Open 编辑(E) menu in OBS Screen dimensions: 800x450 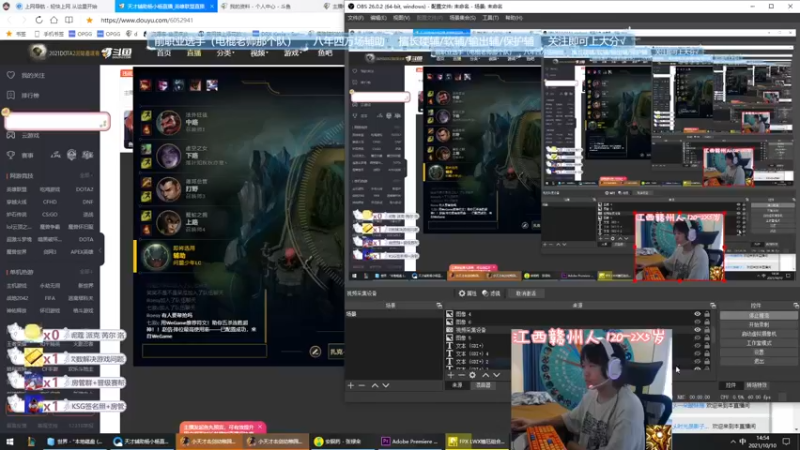[378, 18]
